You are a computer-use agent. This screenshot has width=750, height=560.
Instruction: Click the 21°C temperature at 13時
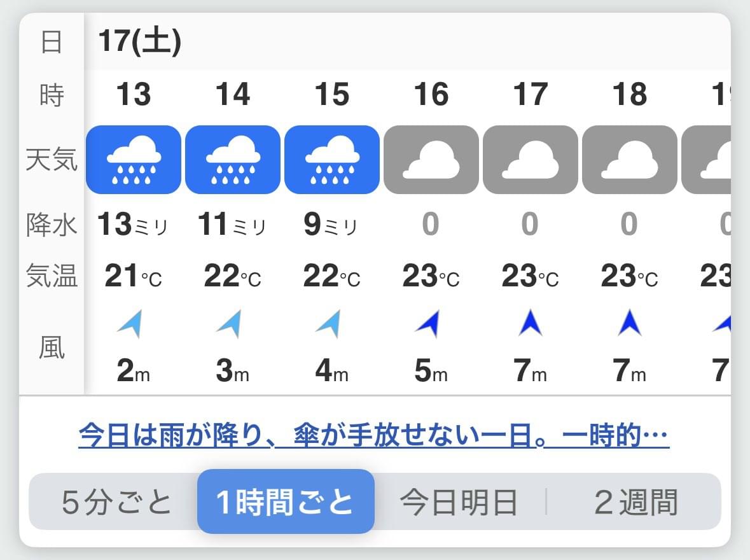coord(134,276)
